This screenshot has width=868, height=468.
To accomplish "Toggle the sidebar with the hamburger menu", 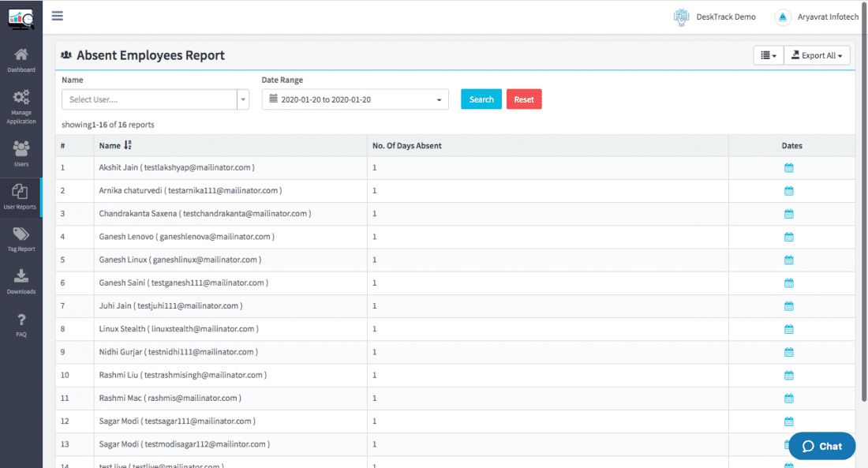I will pos(57,16).
